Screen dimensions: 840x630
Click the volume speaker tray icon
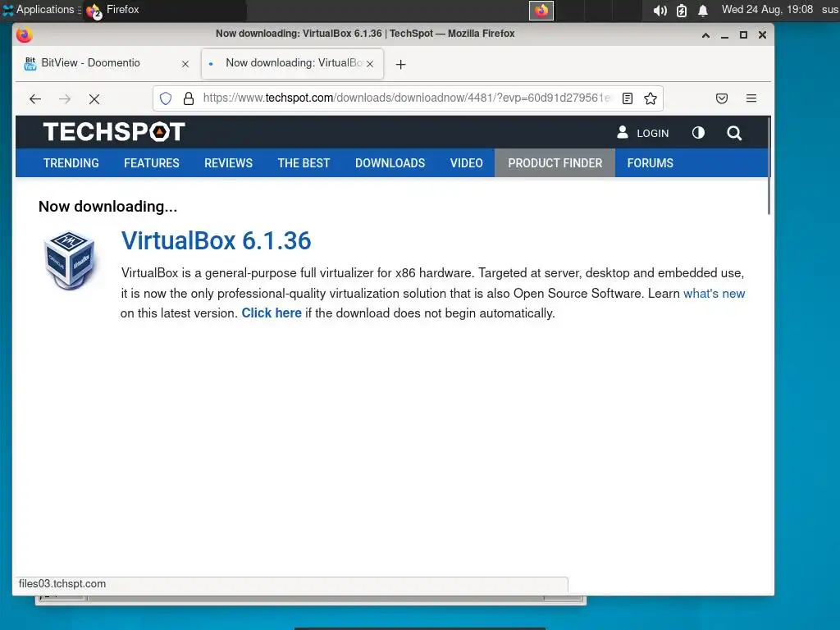(660, 10)
